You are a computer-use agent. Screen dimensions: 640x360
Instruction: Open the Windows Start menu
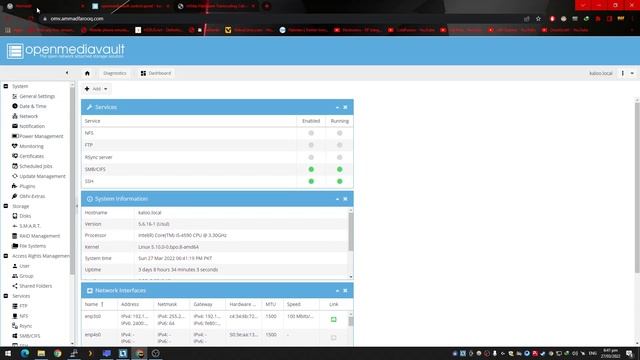coord(8,353)
